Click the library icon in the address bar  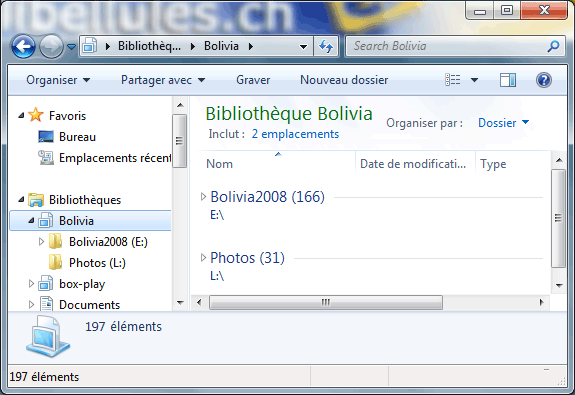tap(89, 46)
